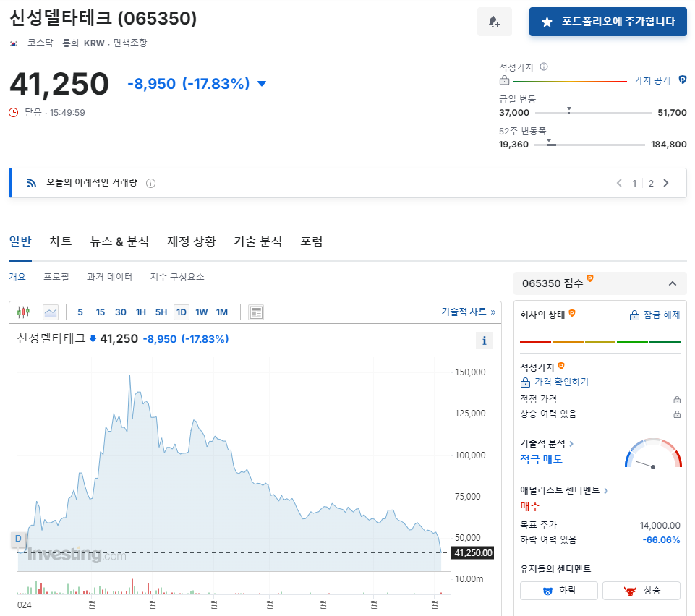Open the price alert bell icon

[494, 21]
